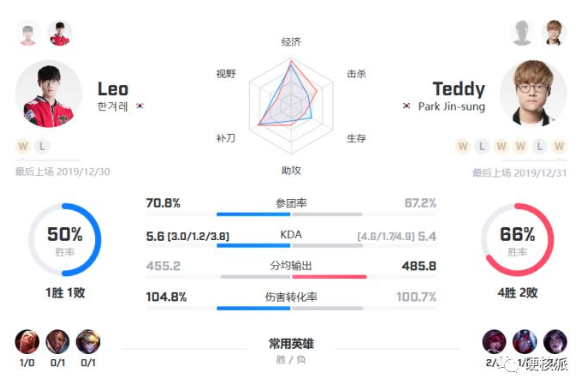Choose the gray silhouette avatar above Teddy
Image resolution: width=588 pixels, height=381 pixels.
pos(522,33)
